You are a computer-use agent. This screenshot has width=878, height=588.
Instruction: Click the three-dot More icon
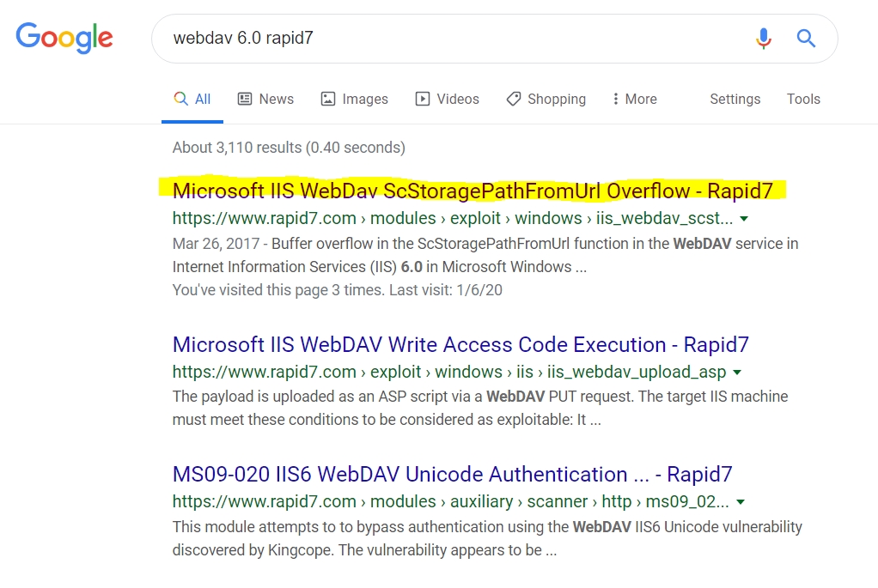point(615,99)
